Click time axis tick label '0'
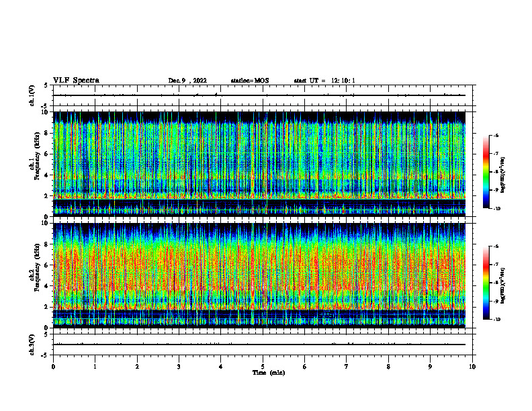Viewport: 532px width, 411px height. (x=53, y=367)
